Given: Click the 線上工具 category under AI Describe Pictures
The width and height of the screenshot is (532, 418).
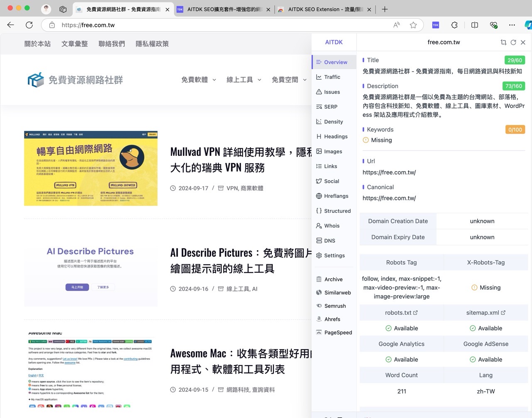Looking at the screenshot, I should (x=238, y=289).
